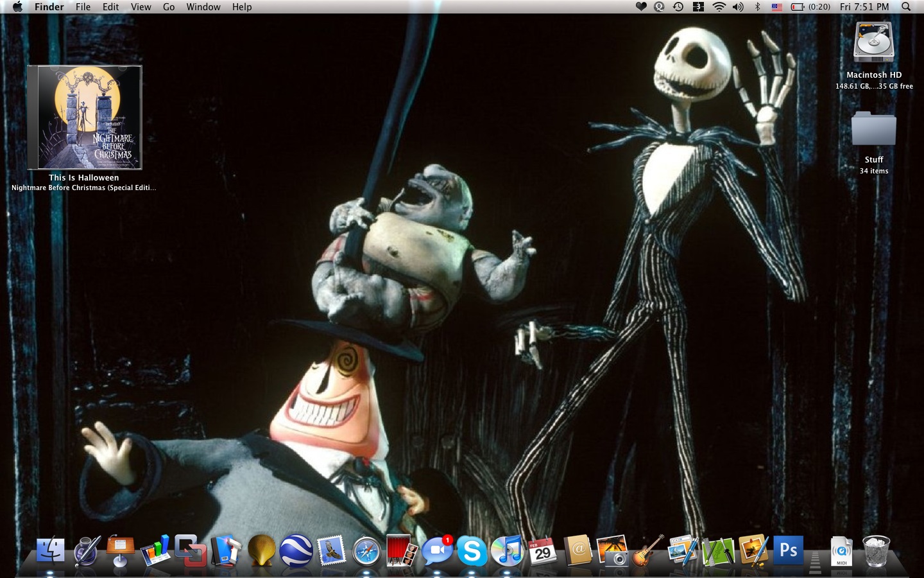Launch Address Book from the dock

coord(577,551)
